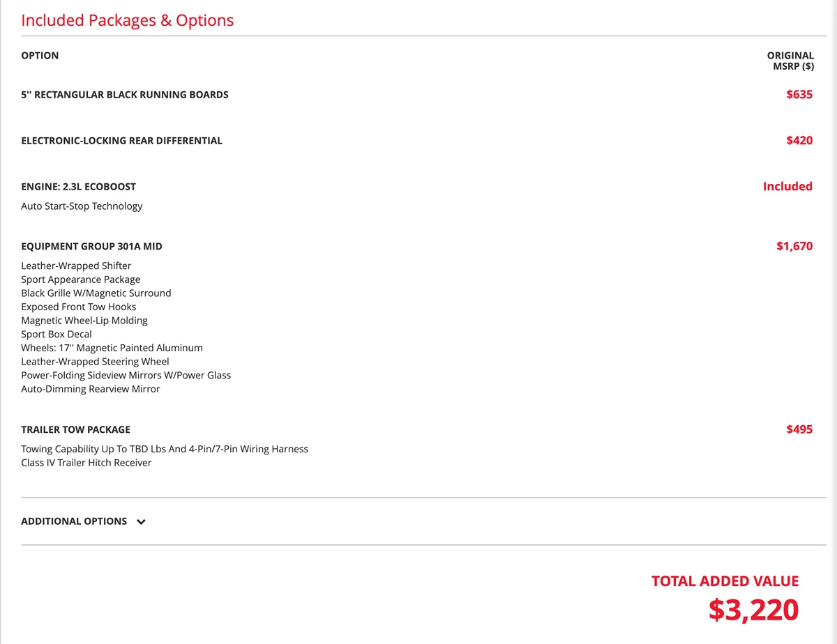Viewport: 837px width, 644px height.
Task: Click the $635 running boards price
Action: point(799,95)
